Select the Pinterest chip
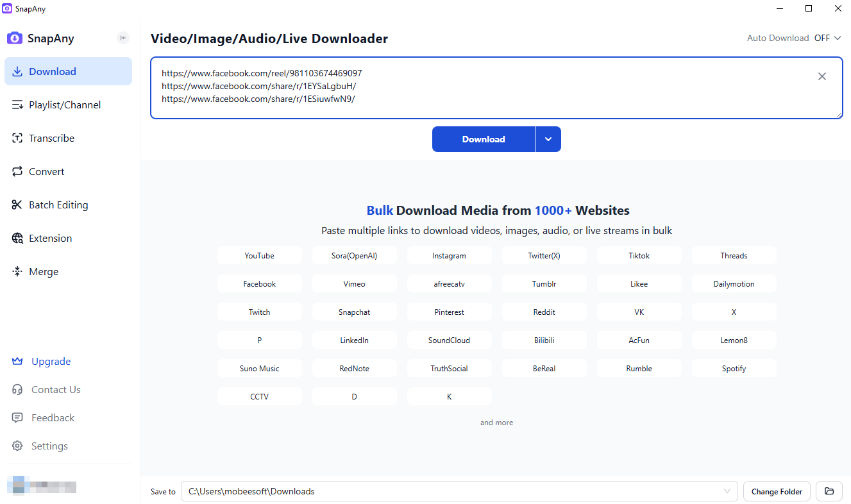The width and height of the screenshot is (851, 504). click(x=449, y=312)
